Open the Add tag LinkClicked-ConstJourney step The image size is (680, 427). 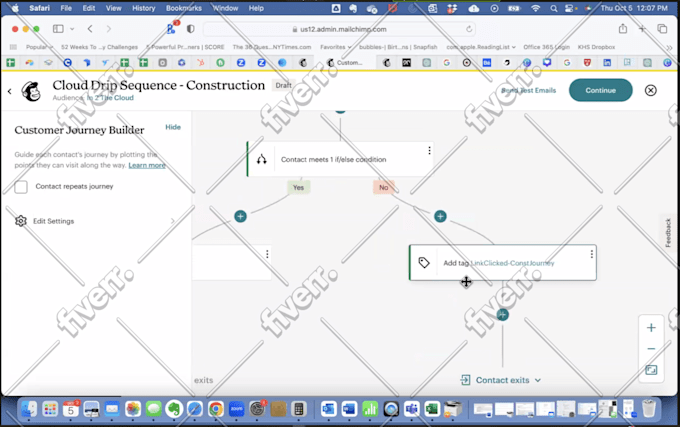(503, 263)
